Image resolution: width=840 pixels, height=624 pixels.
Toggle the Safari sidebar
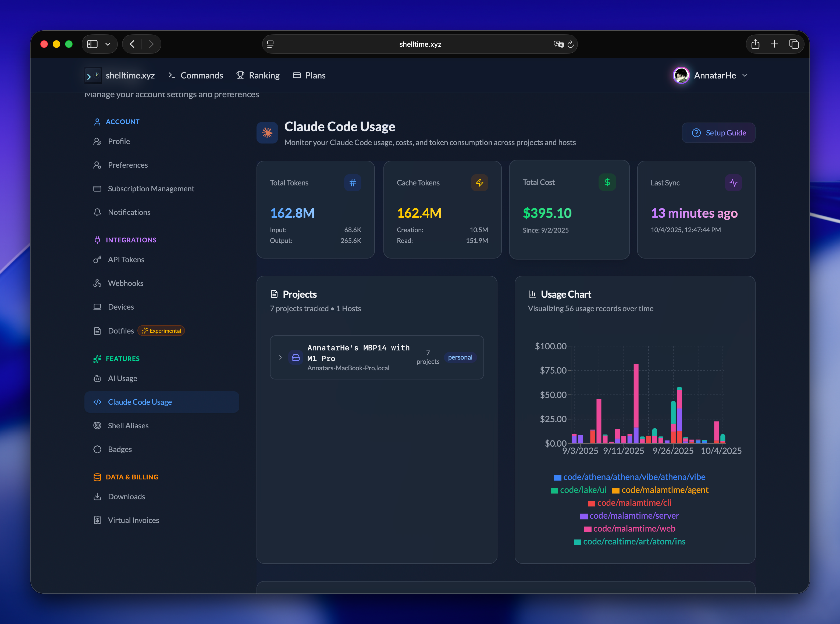tap(92, 44)
